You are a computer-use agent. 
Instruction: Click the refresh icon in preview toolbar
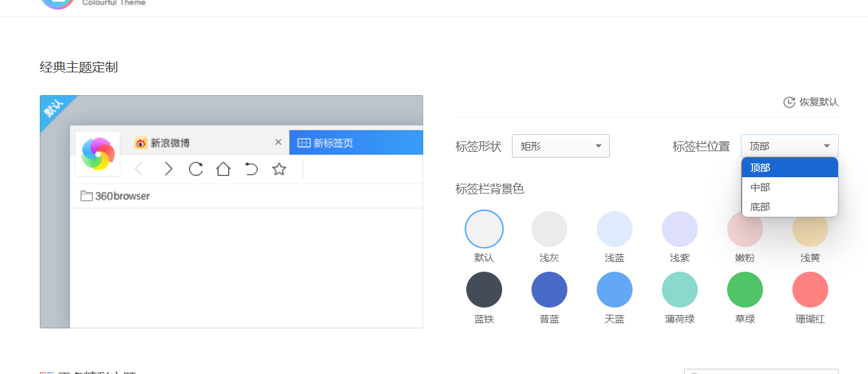point(196,169)
